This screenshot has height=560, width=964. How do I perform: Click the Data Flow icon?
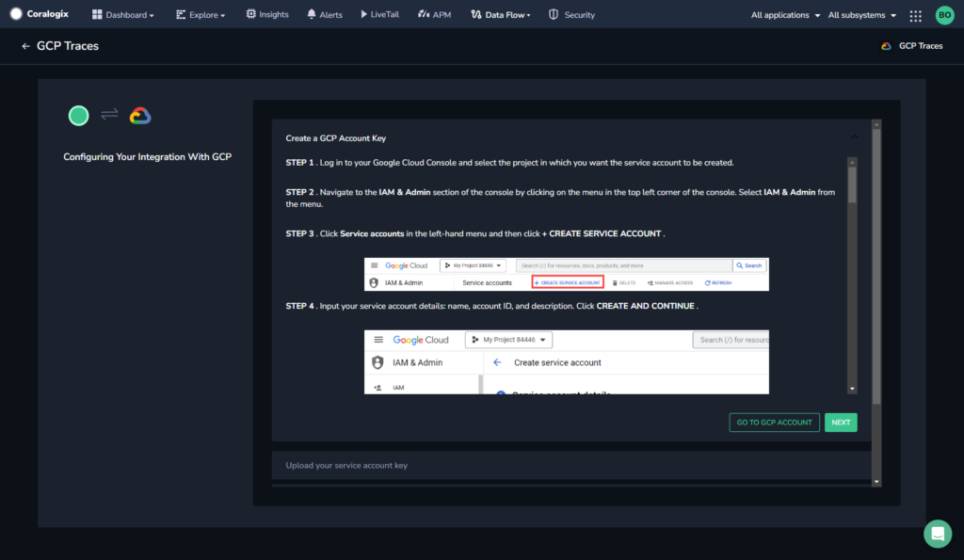pyautogui.click(x=475, y=14)
